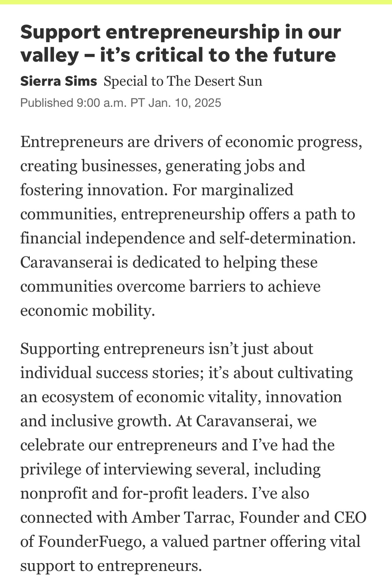Click the phrase "inclusive growth"
This screenshot has width=392, height=584.
click(109, 421)
